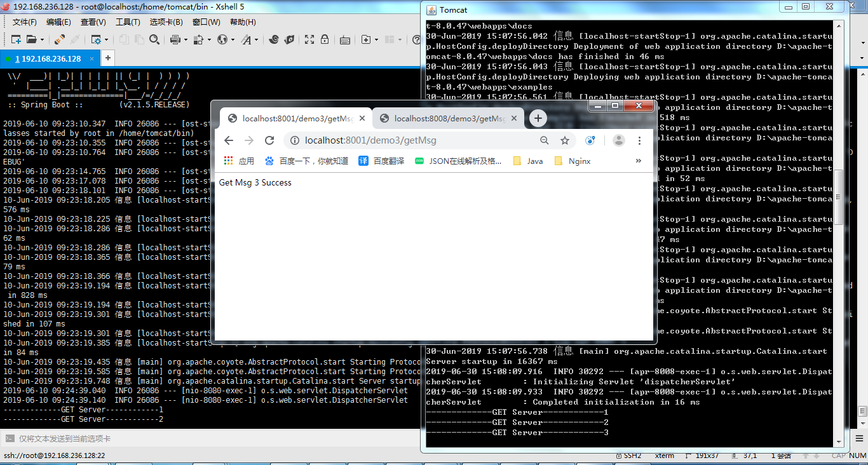This screenshot has height=465, width=868.
Task: Click the Xshell font icon
Action: [x=246, y=39]
